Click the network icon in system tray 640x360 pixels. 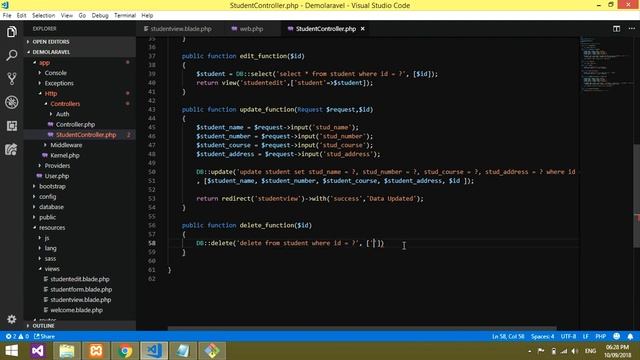(564, 351)
